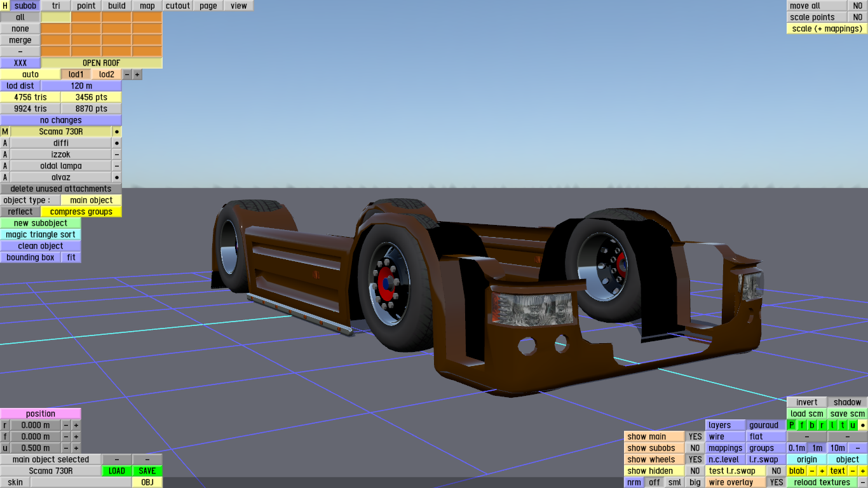Toggle the dash marker beside izzok
The width and height of the screenshot is (868, 488).
[x=117, y=154]
